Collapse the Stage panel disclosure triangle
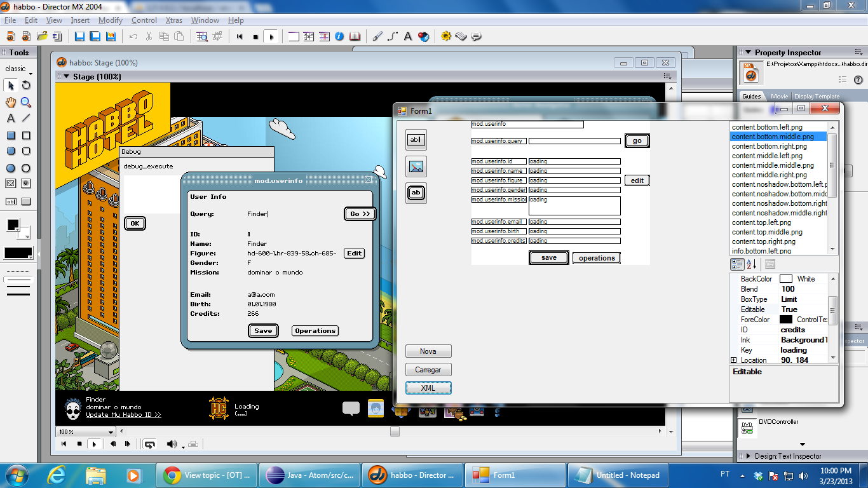 pos(66,76)
